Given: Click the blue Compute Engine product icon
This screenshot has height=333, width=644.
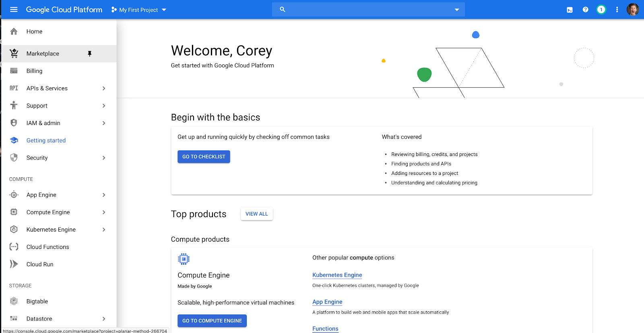Looking at the screenshot, I should (184, 259).
